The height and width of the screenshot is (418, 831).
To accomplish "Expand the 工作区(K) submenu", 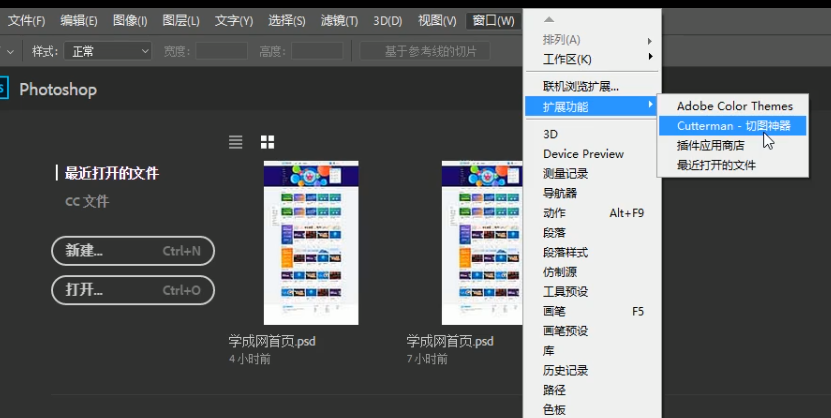I will [x=593, y=59].
